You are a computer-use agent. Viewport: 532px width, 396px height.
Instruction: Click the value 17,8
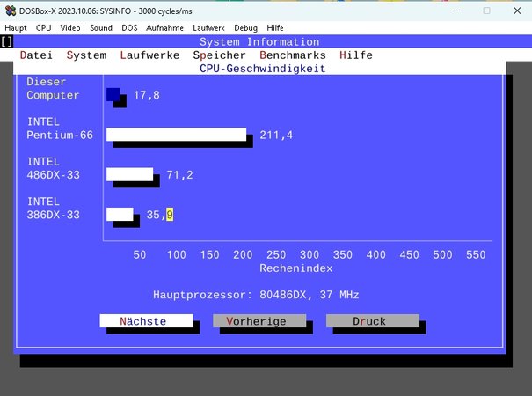pyautogui.click(x=147, y=95)
